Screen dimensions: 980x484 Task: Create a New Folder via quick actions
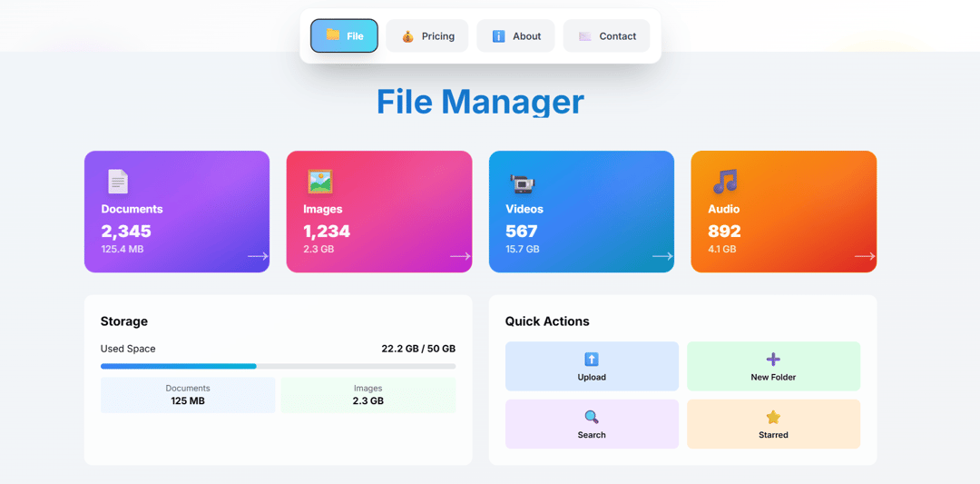point(773,366)
